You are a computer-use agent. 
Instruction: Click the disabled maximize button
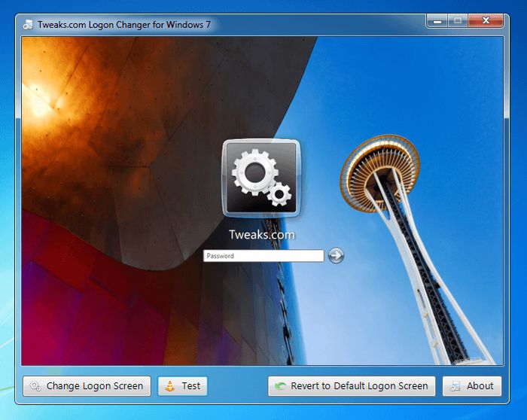(458, 21)
